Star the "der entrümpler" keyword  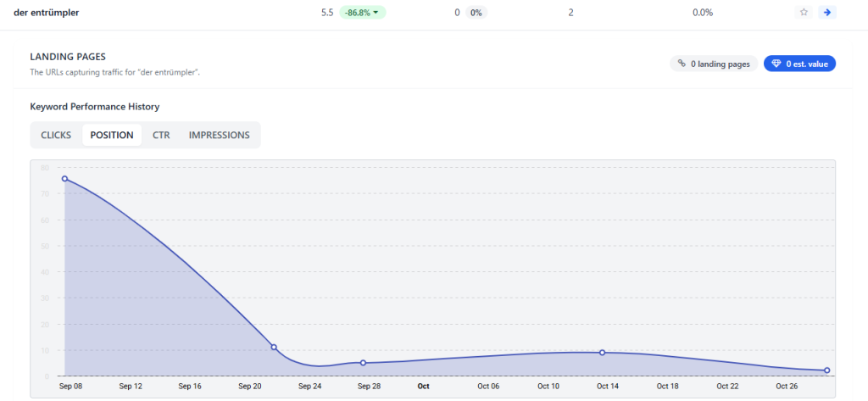(804, 13)
